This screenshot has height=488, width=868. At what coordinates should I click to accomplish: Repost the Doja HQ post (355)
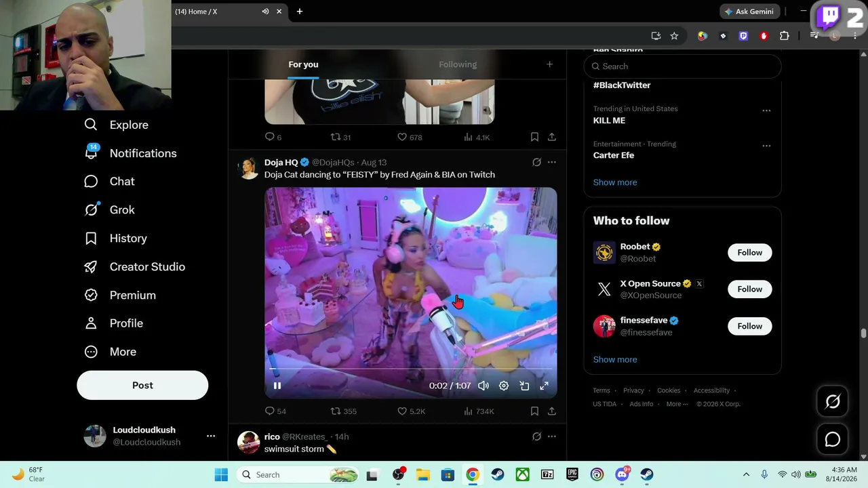click(x=343, y=411)
